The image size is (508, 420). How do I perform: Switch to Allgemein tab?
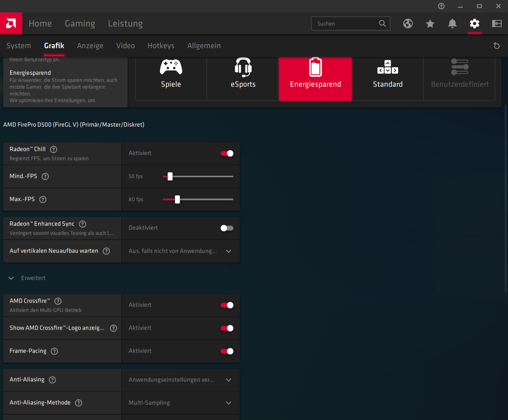tap(204, 46)
